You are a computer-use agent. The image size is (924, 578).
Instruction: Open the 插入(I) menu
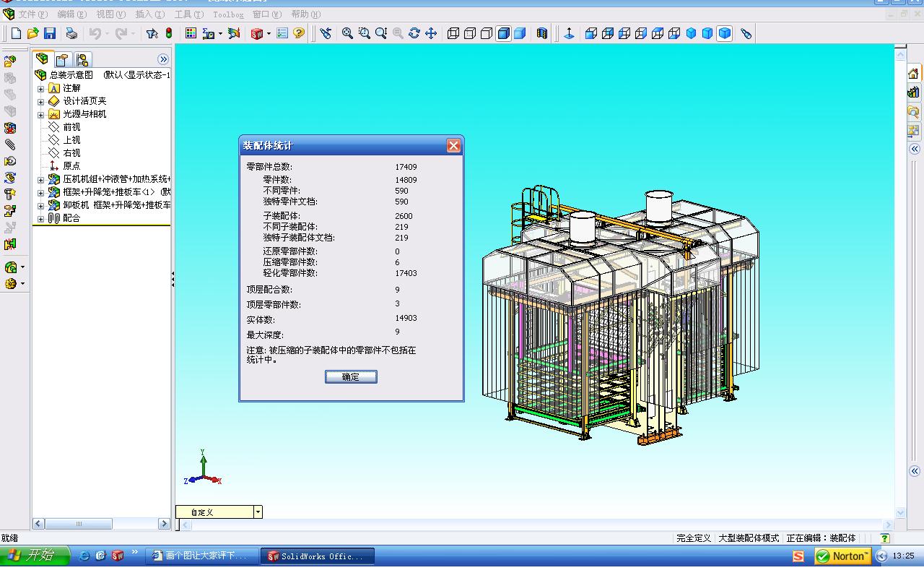150,14
